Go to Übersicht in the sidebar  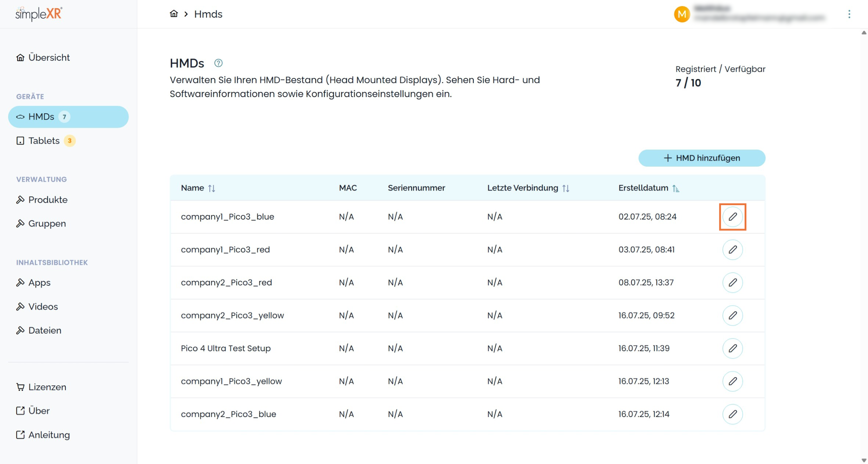point(49,58)
